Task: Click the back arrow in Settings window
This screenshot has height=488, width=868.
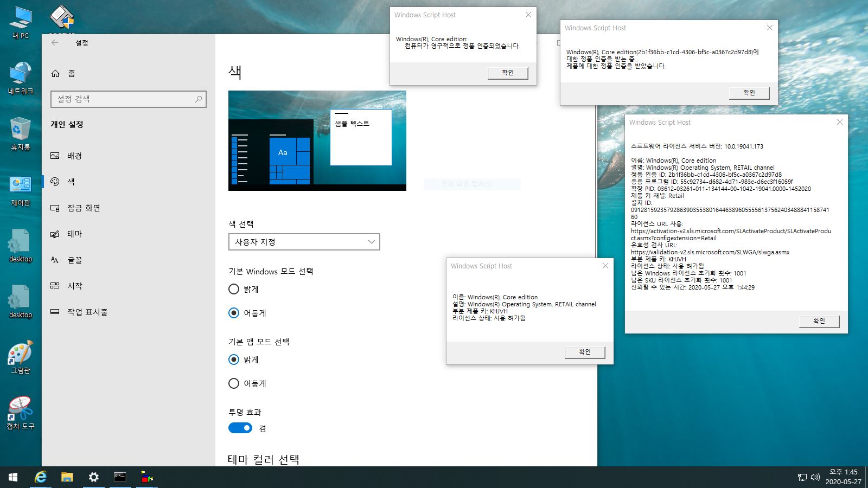Action: 55,43
